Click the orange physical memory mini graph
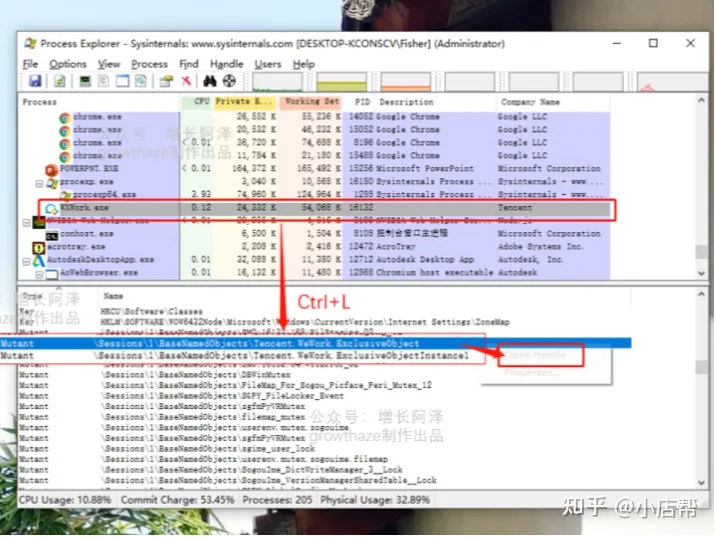The width and height of the screenshot is (716, 538). [405, 82]
